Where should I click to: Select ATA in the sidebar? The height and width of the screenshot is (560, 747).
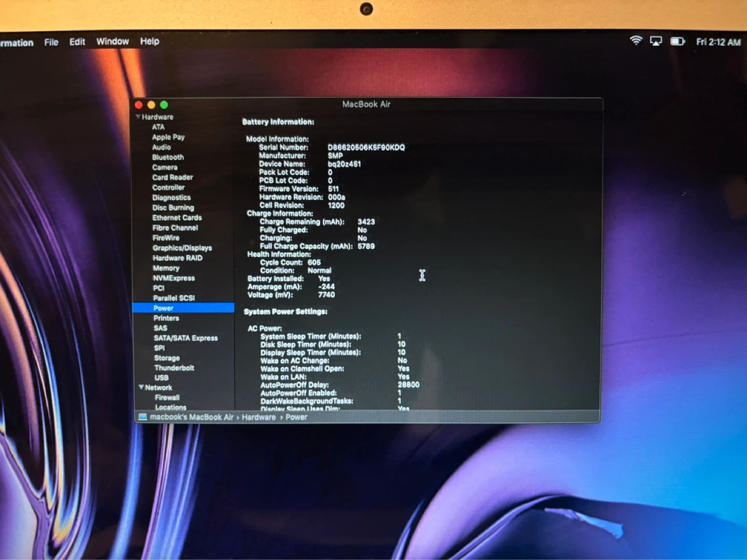pyautogui.click(x=158, y=127)
